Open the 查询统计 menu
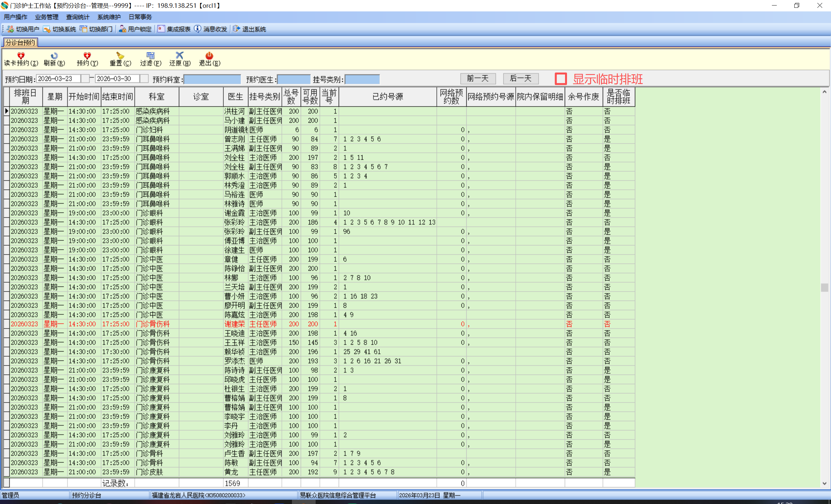 tap(78, 17)
